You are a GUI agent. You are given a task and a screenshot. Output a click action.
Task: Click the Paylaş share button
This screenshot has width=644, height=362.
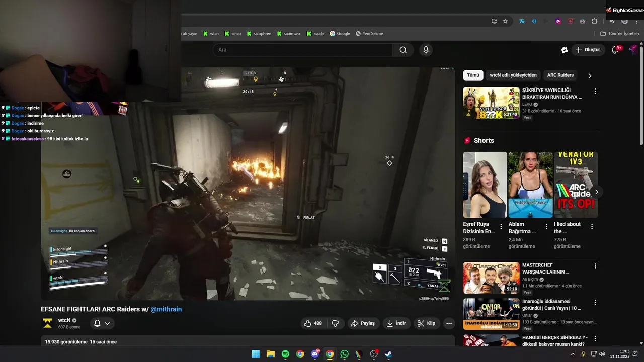(x=363, y=323)
